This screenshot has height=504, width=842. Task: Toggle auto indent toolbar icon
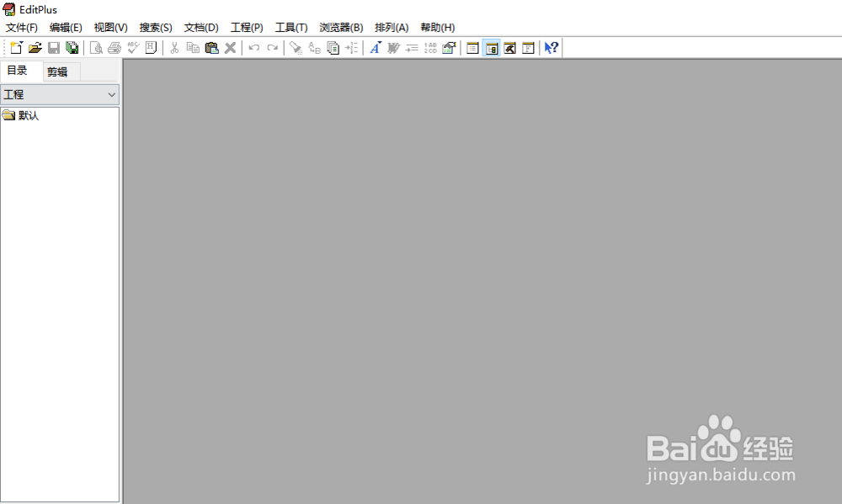pos(412,48)
